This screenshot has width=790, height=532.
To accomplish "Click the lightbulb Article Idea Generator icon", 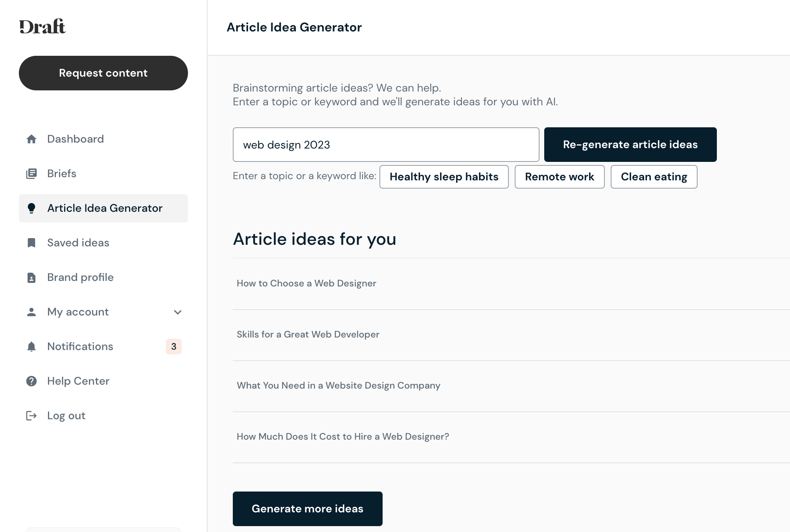I will (x=31, y=208).
